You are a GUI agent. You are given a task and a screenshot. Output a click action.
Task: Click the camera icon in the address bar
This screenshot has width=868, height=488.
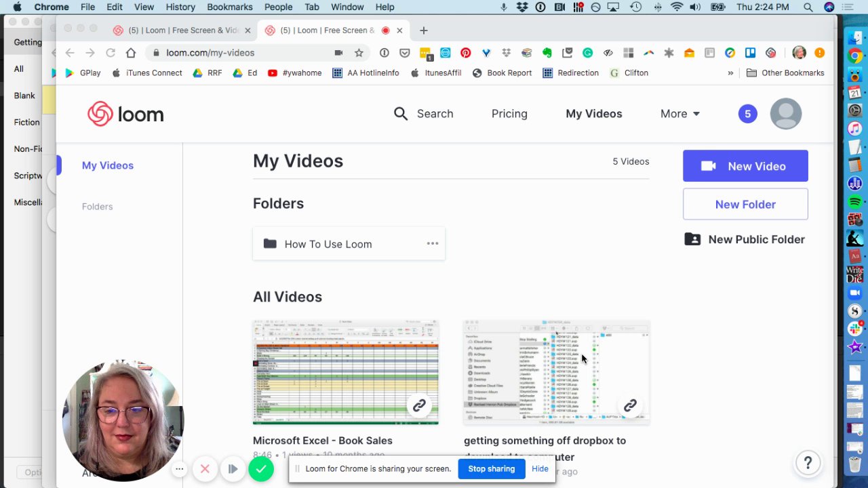pos(338,53)
